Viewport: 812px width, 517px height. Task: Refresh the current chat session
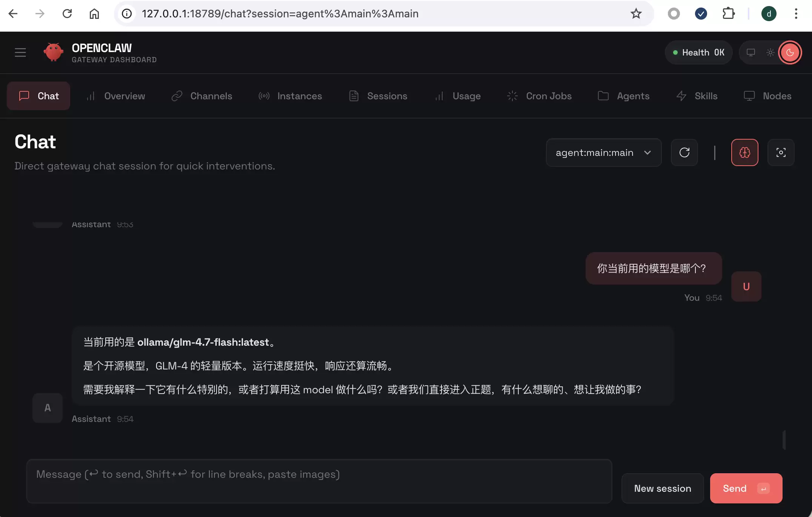click(684, 152)
